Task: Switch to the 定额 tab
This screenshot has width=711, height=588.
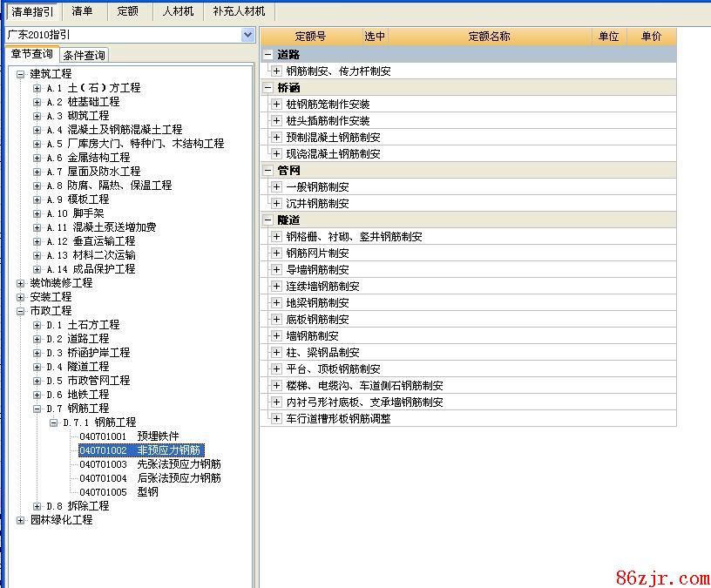Action: point(127,11)
